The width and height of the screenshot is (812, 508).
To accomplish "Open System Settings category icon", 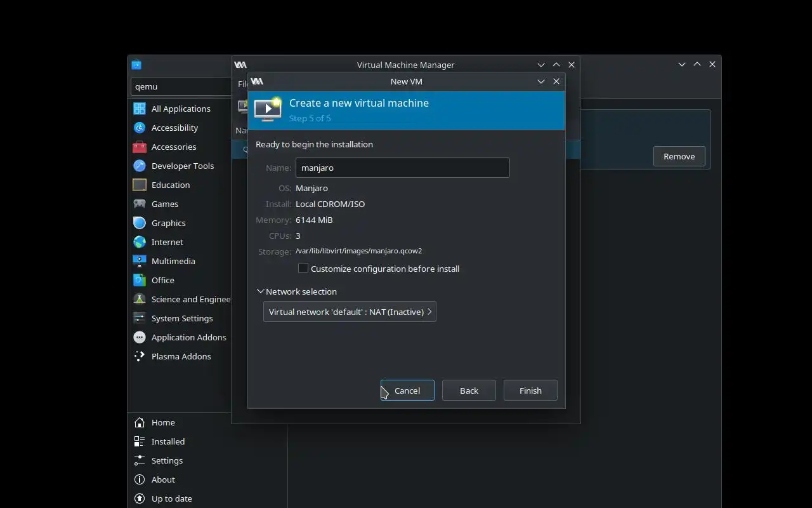I will click(140, 318).
